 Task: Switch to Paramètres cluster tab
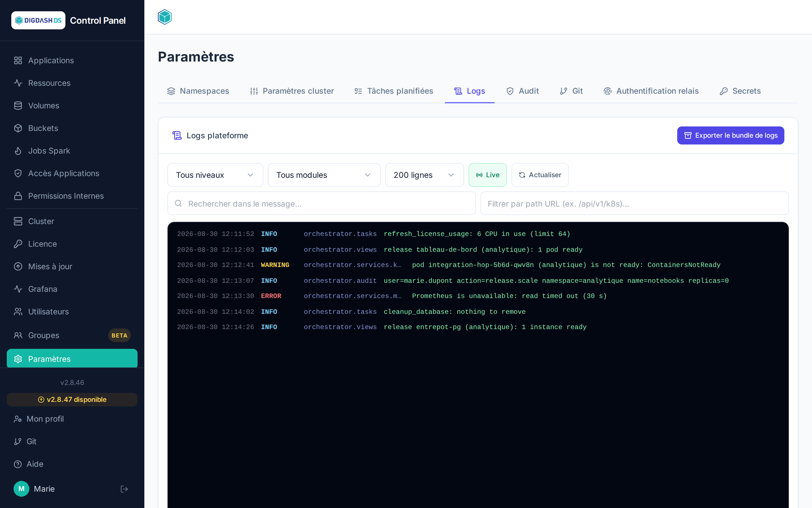coord(292,91)
